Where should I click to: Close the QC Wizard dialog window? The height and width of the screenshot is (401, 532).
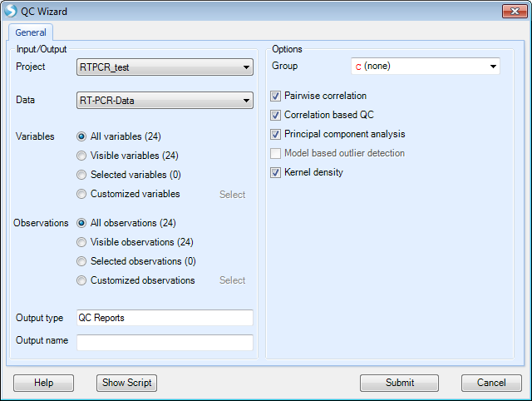(515, 11)
